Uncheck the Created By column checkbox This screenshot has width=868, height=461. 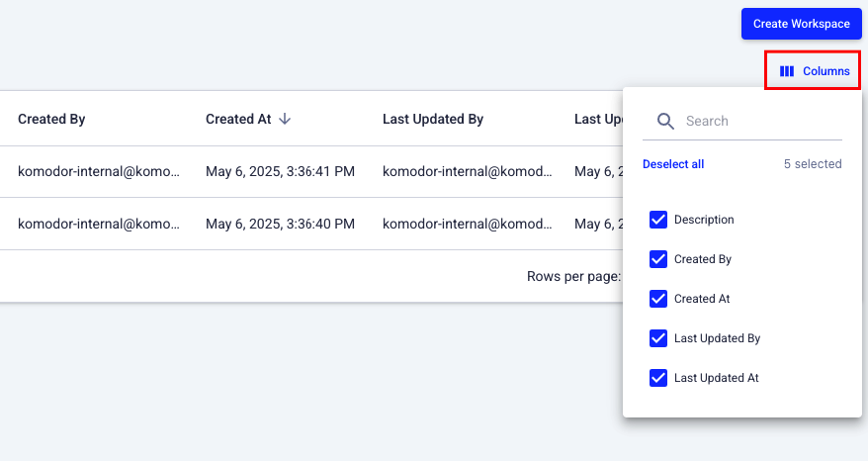[x=658, y=259]
